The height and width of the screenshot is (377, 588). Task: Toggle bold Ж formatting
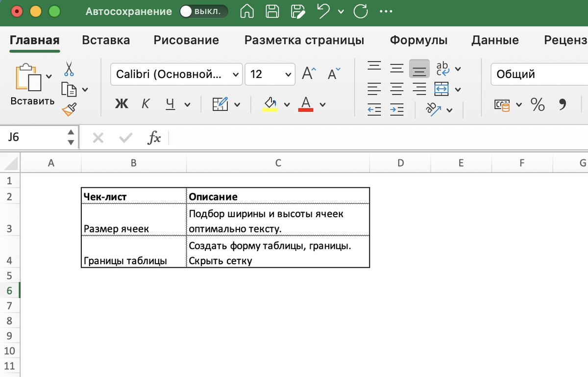122,104
